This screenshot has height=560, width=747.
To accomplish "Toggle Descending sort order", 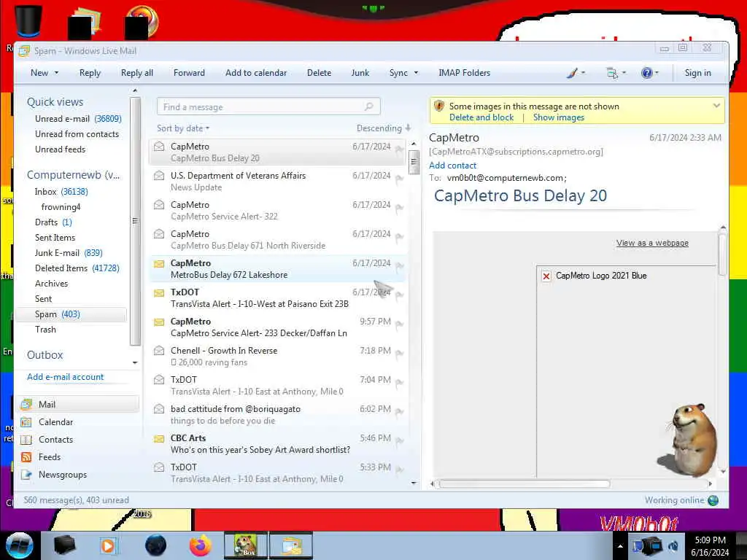I will (x=384, y=128).
